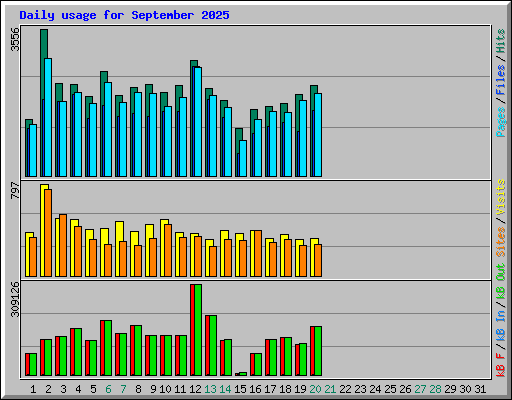Screen dimensions: 512x400
Task: Click the 'Sites' legend label
Action: (x=501, y=242)
